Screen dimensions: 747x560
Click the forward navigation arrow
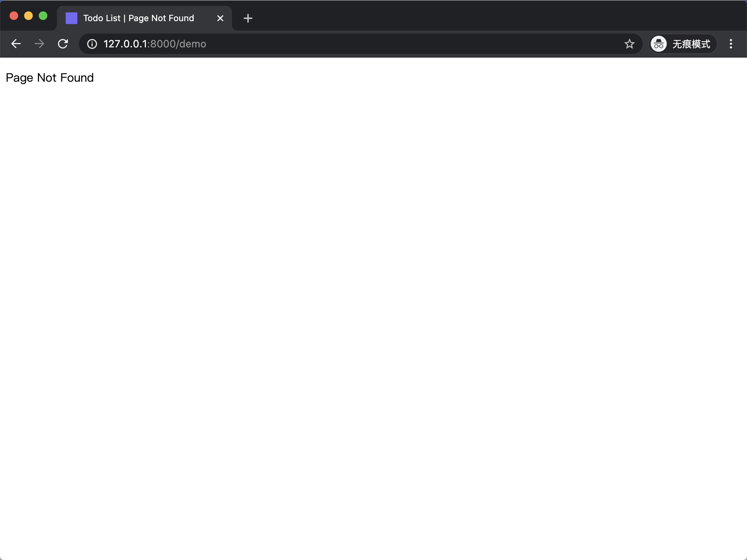[39, 43]
